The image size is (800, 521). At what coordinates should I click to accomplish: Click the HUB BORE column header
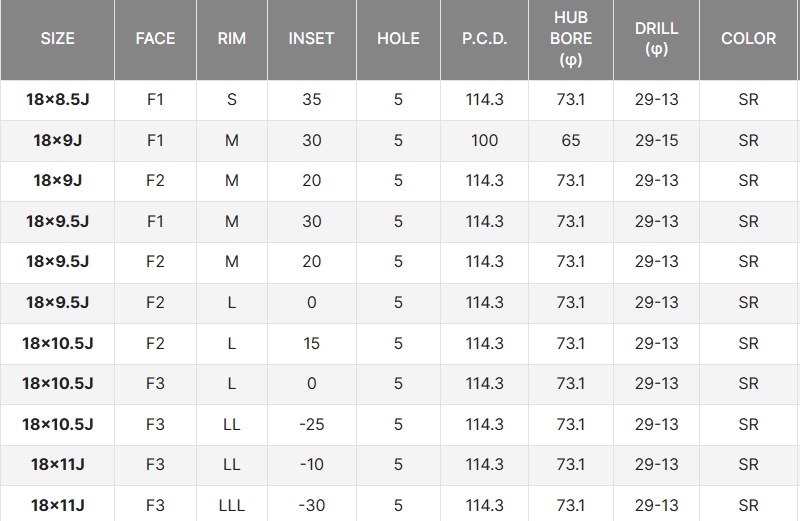pyautogui.click(x=570, y=39)
